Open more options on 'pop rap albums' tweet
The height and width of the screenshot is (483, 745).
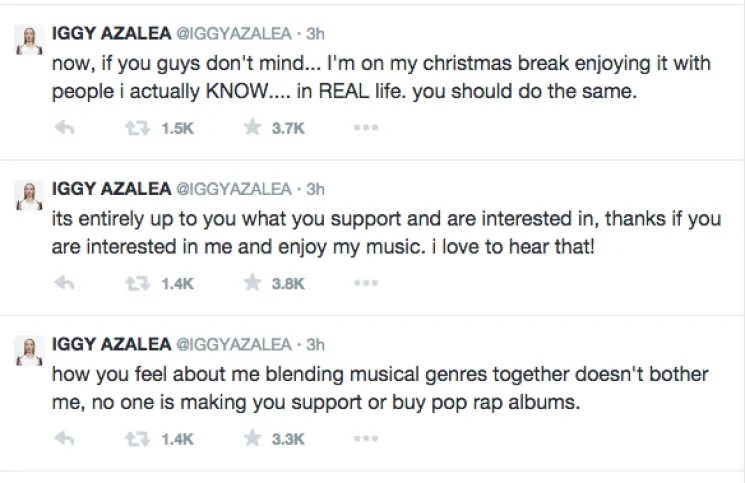366,438
